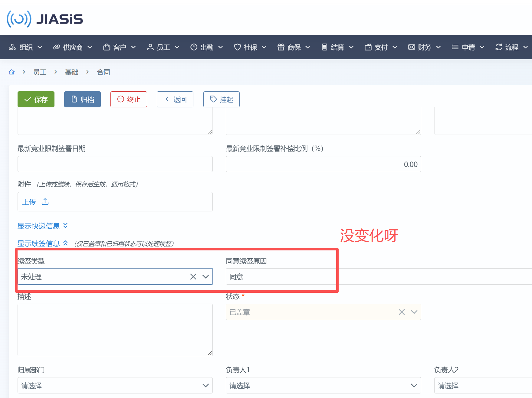Open the 负责人1 dropdown
The width and height of the screenshot is (532, 398).
[323, 385]
